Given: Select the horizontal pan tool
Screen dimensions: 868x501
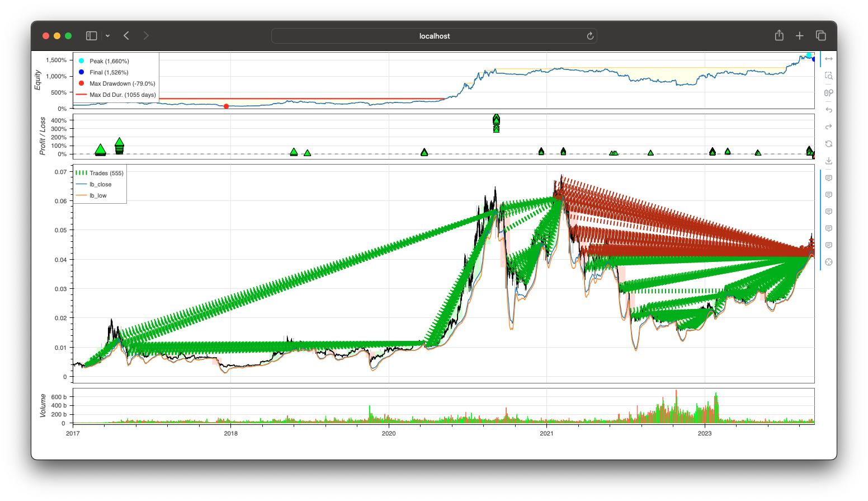Looking at the screenshot, I should (x=828, y=59).
